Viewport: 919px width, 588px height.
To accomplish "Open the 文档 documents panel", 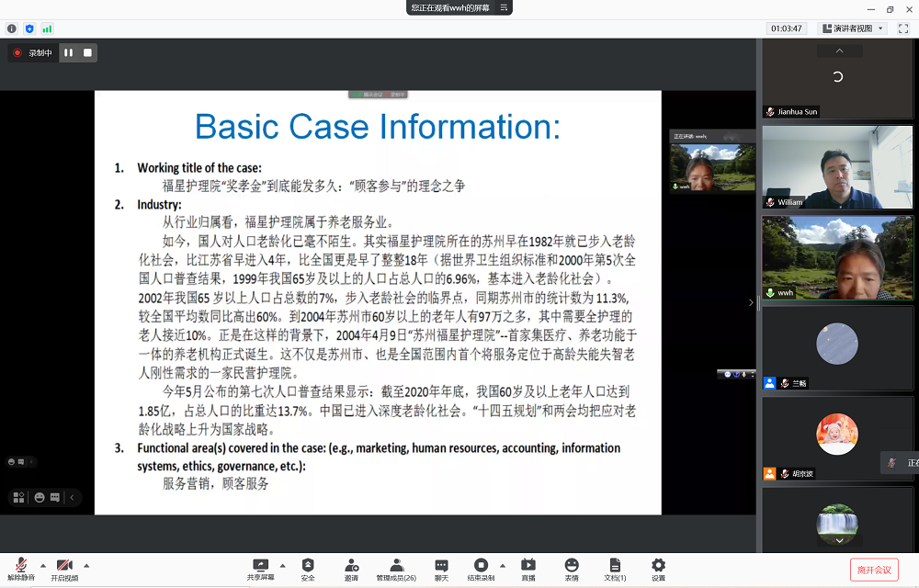I will pos(615,565).
